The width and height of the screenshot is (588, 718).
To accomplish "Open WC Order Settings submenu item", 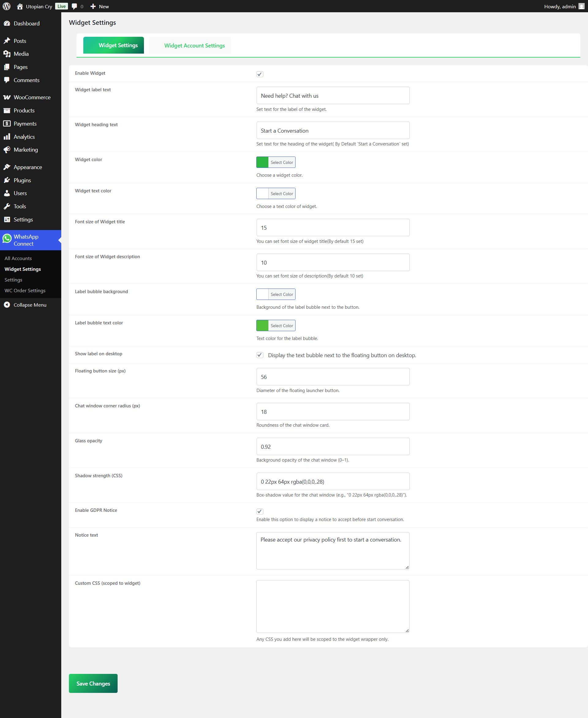I will click(25, 290).
